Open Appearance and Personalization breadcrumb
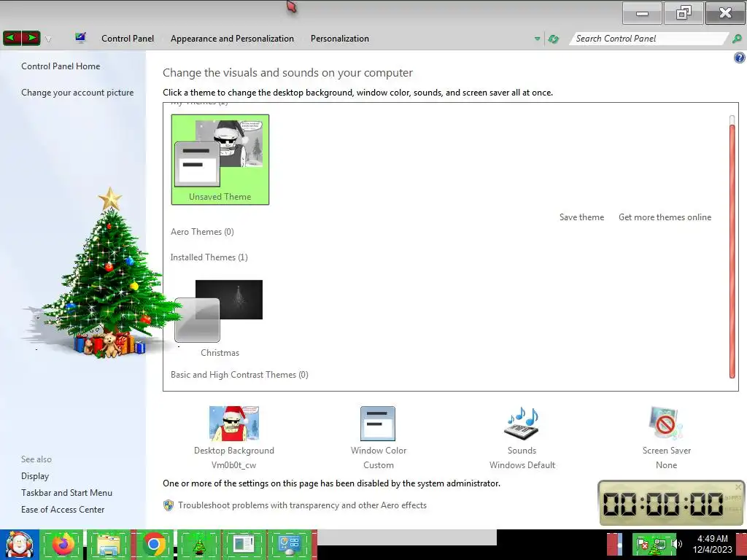The width and height of the screenshot is (747, 560). (232, 39)
